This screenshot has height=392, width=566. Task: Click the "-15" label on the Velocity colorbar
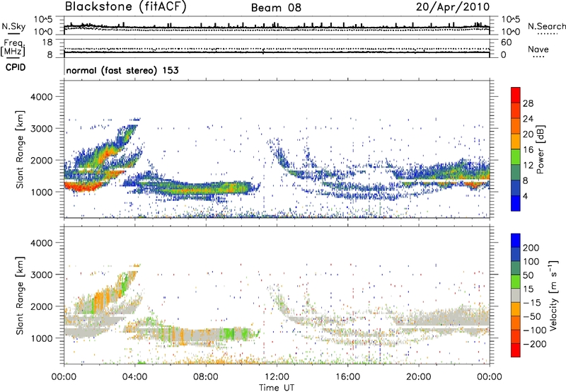click(532, 303)
